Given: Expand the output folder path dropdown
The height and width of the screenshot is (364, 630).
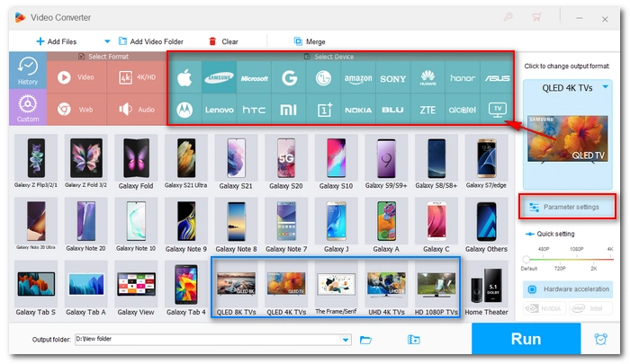Looking at the screenshot, I should coord(346,340).
